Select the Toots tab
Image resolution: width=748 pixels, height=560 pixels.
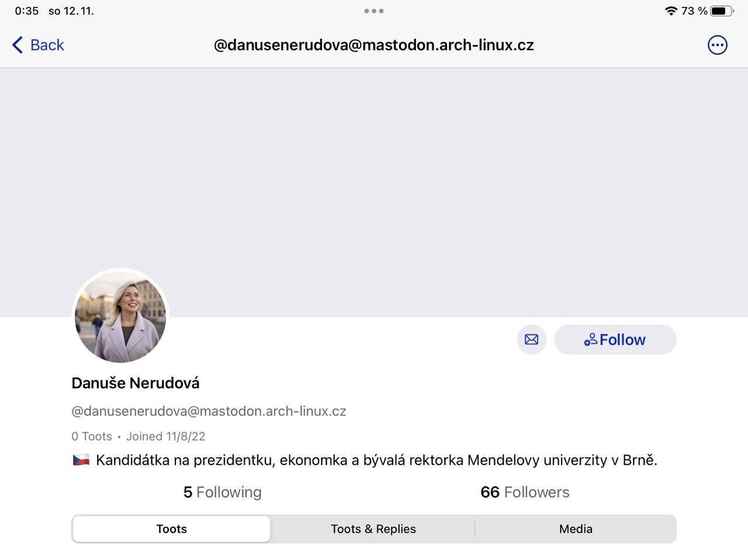172,529
